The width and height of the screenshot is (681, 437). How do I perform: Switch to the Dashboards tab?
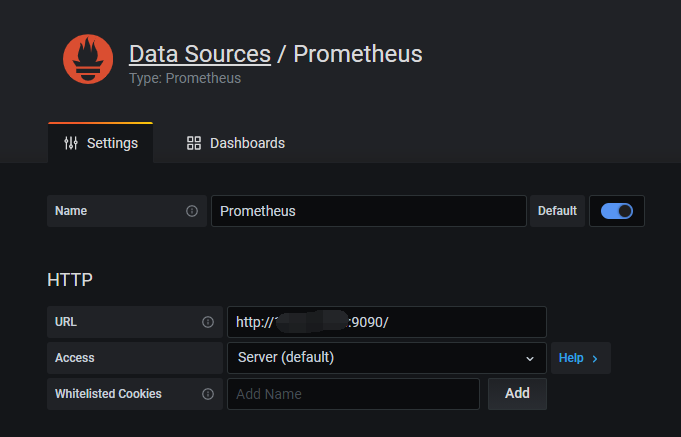pyautogui.click(x=236, y=143)
